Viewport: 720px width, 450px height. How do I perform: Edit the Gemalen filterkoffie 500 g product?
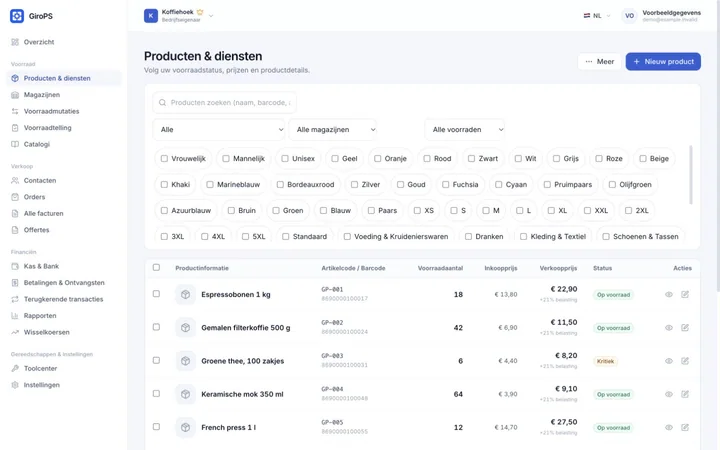click(685, 328)
